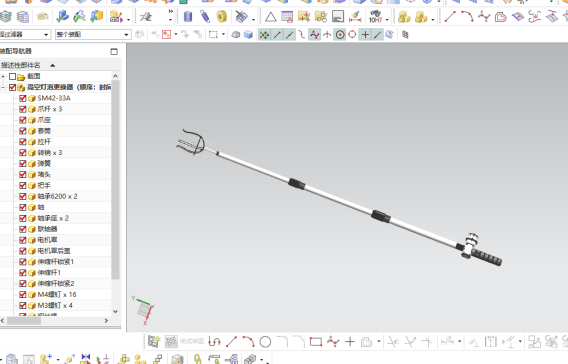Select the Point plus tool in bottom toolbar

pyautogui.click(x=350, y=342)
